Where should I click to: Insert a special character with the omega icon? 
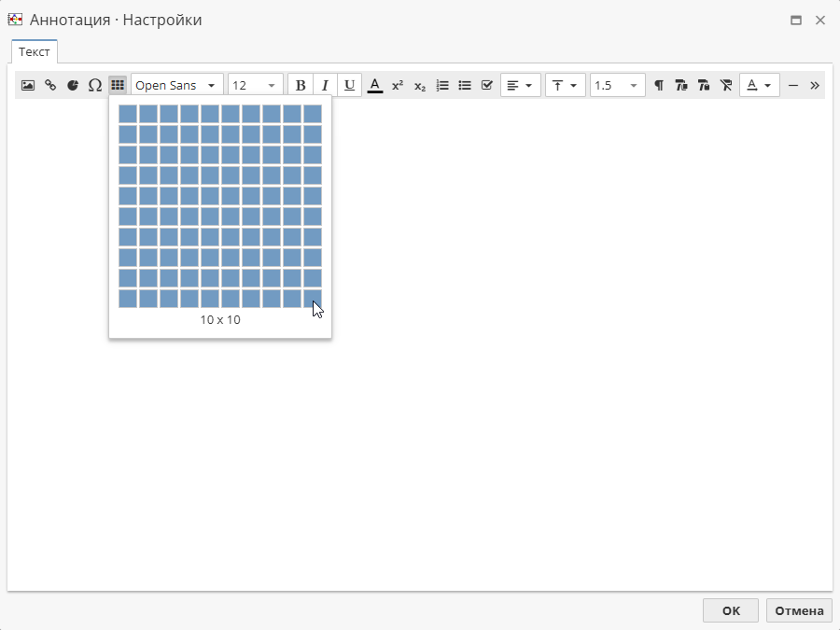(x=95, y=85)
